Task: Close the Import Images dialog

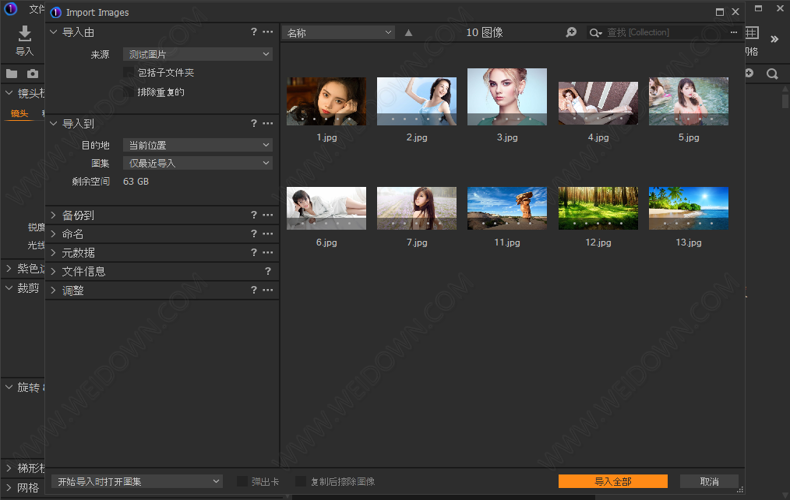Action: [x=736, y=12]
